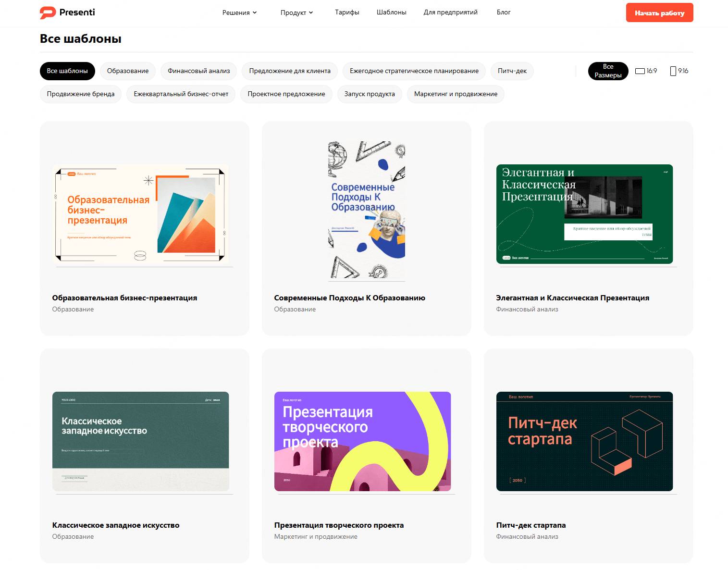Expand the «Решения» dropdown menu
This screenshot has height=570, width=728.
(239, 12)
